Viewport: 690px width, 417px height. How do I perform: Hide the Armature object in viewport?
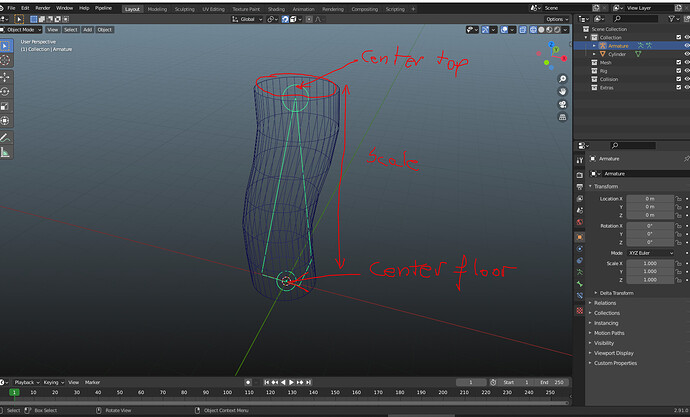tap(686, 46)
